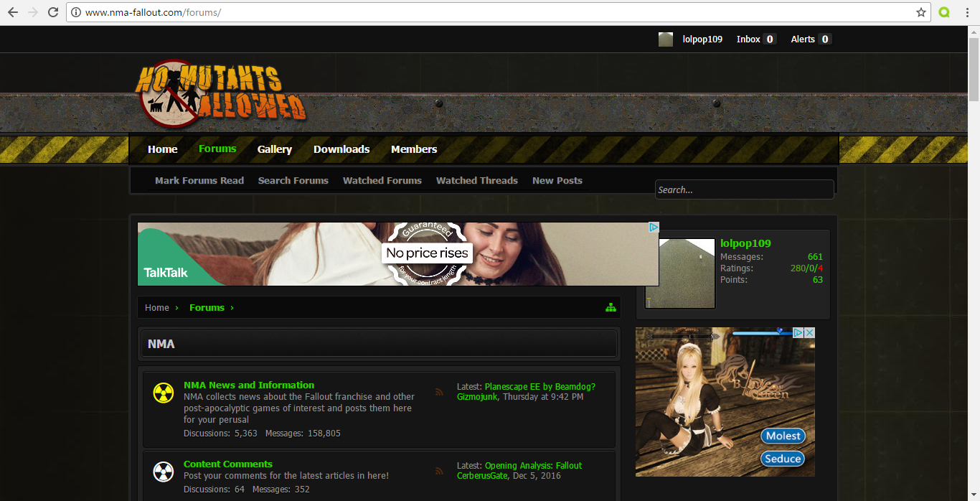Screen dimensions: 980x501
Task: Click the browser forward arrow
Action: pos(33,12)
